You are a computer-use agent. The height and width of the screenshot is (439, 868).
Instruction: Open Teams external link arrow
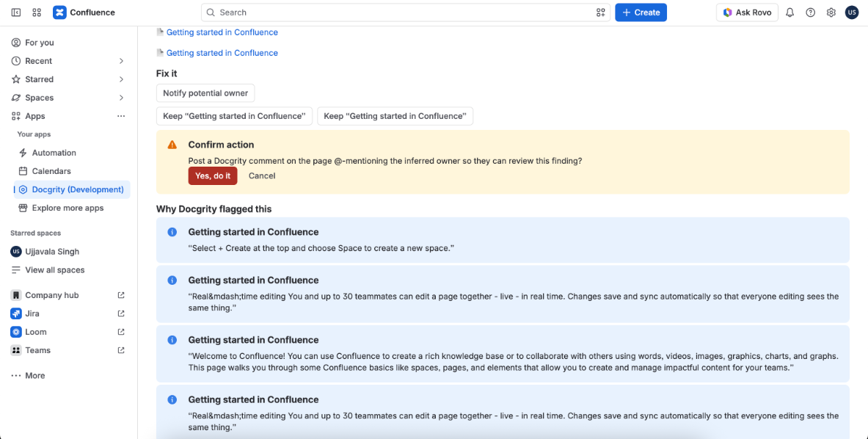tap(121, 350)
